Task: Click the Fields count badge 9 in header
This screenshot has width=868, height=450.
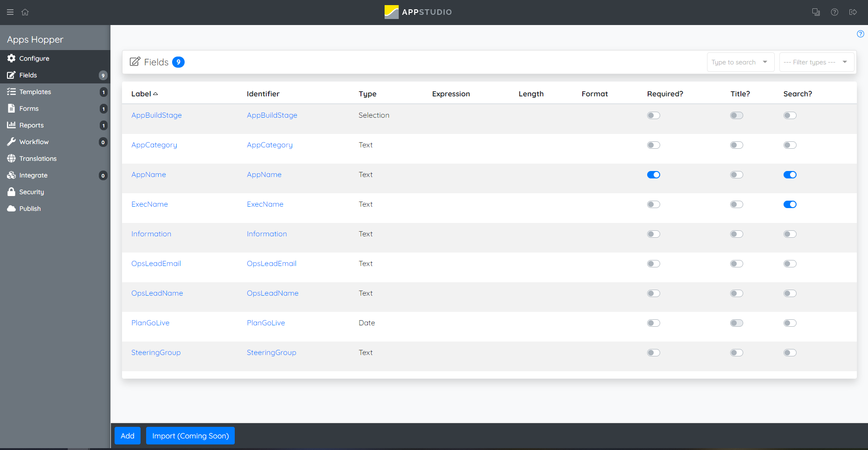Action: tap(178, 62)
